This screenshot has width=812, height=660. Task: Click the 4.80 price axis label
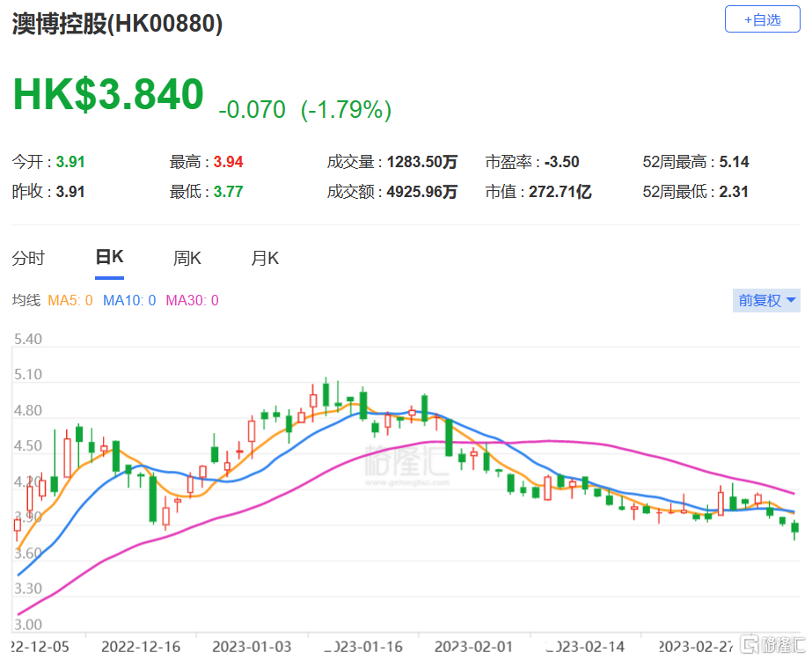[x=28, y=411]
